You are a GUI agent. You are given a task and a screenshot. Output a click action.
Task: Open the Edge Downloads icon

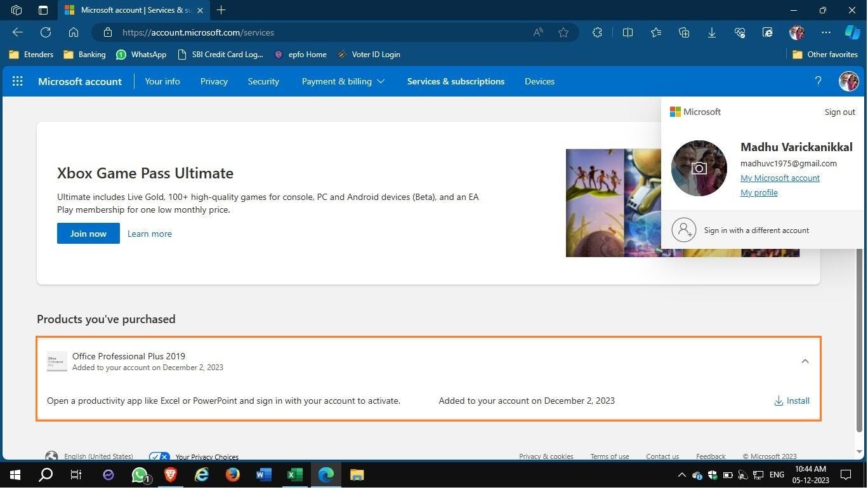[712, 32]
